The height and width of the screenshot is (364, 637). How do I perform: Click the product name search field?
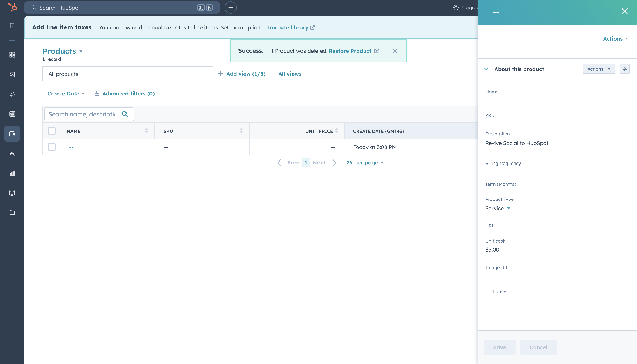pos(82,114)
